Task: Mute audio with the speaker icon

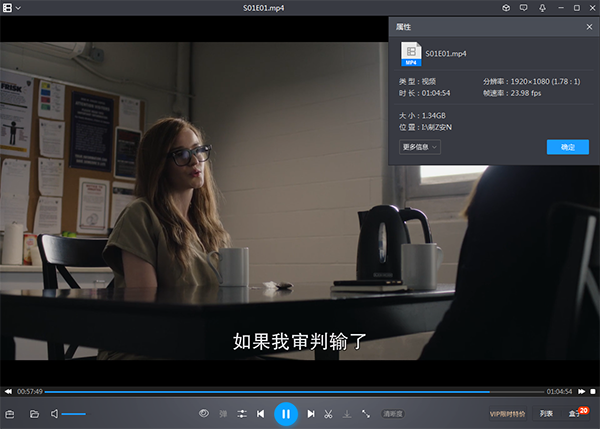Action: pyautogui.click(x=54, y=414)
